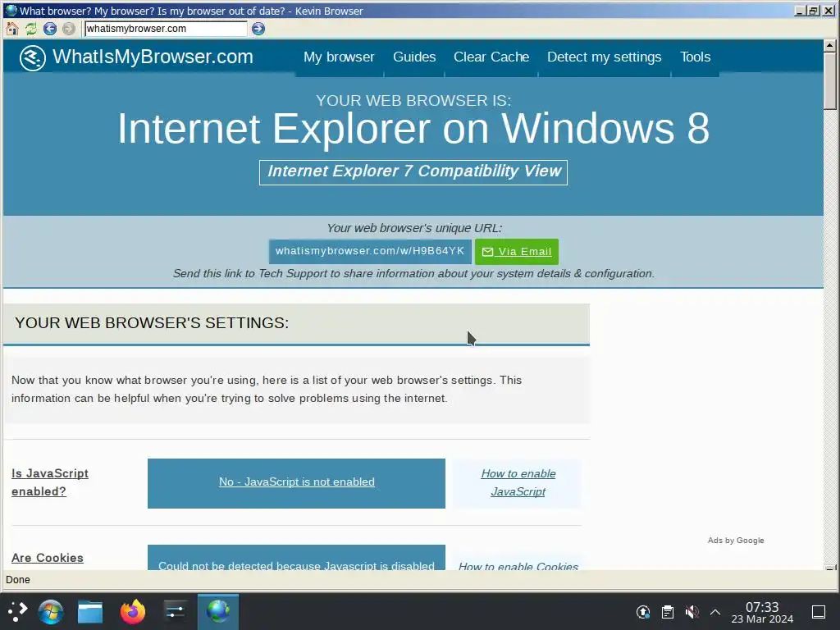The image size is (840, 630).
Task: Click the vertical scrollbar thumb
Action: coord(830,81)
